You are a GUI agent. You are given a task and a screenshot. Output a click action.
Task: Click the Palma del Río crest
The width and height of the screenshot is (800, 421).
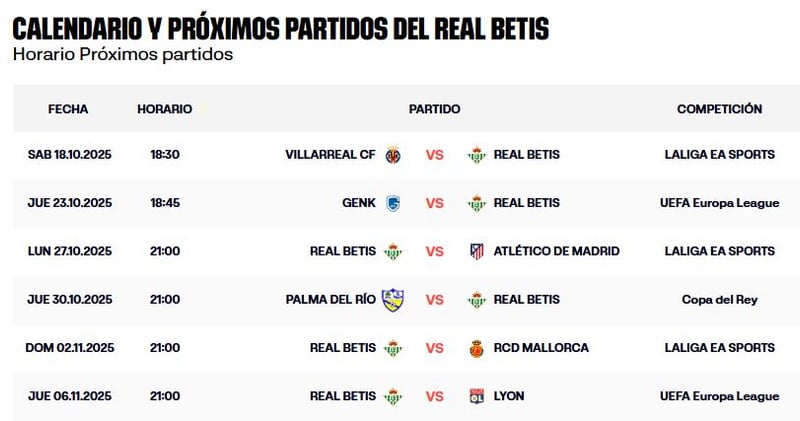tap(393, 300)
